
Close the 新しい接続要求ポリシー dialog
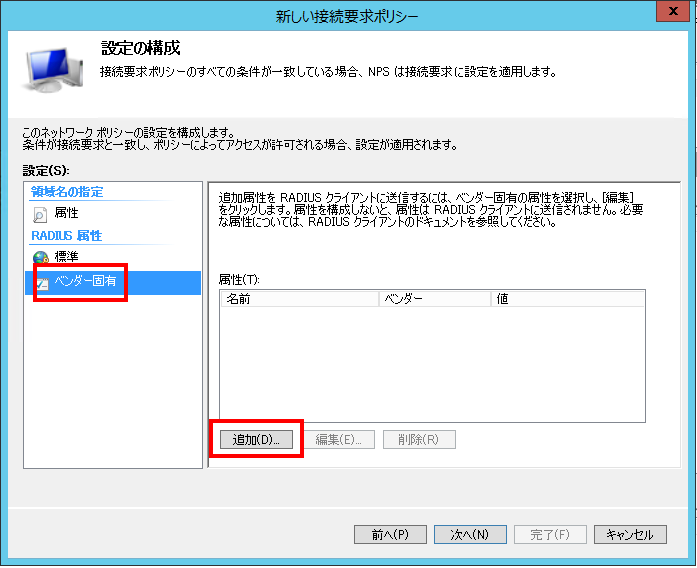coord(673,11)
